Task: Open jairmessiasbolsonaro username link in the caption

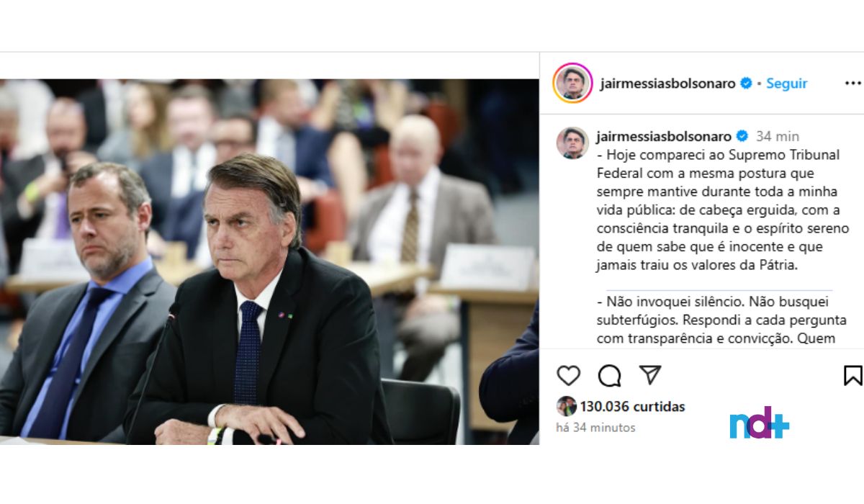Action: (664, 136)
